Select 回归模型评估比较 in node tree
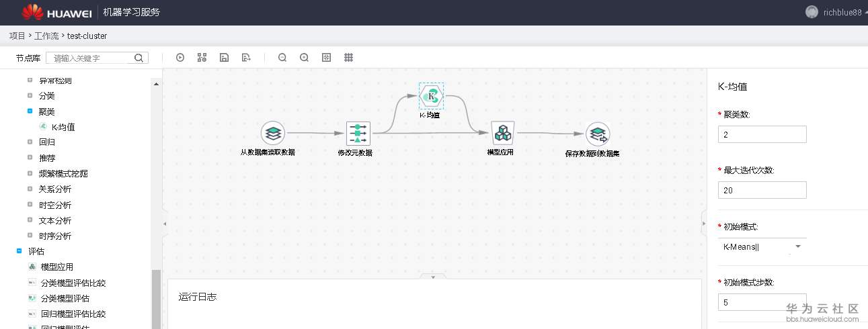868x329 pixels. (x=73, y=314)
